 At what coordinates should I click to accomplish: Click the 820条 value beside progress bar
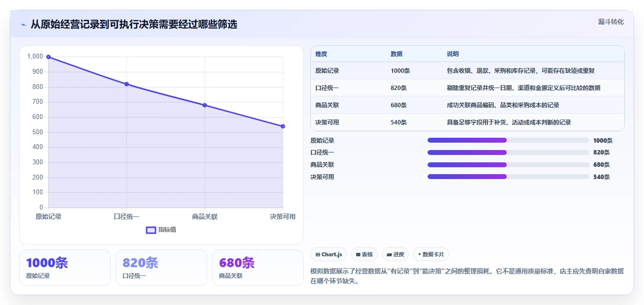[601, 152]
